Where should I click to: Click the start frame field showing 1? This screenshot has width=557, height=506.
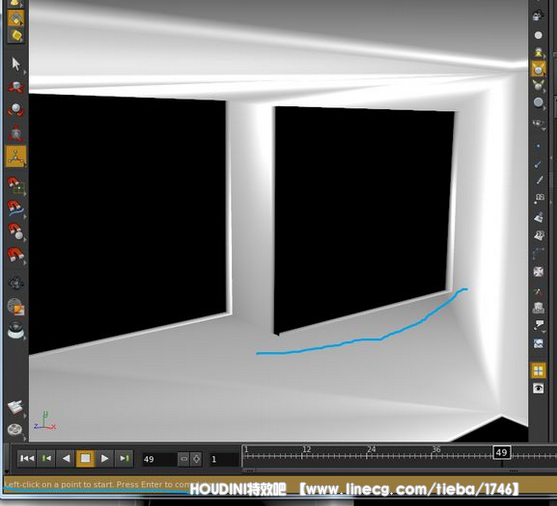(224, 459)
